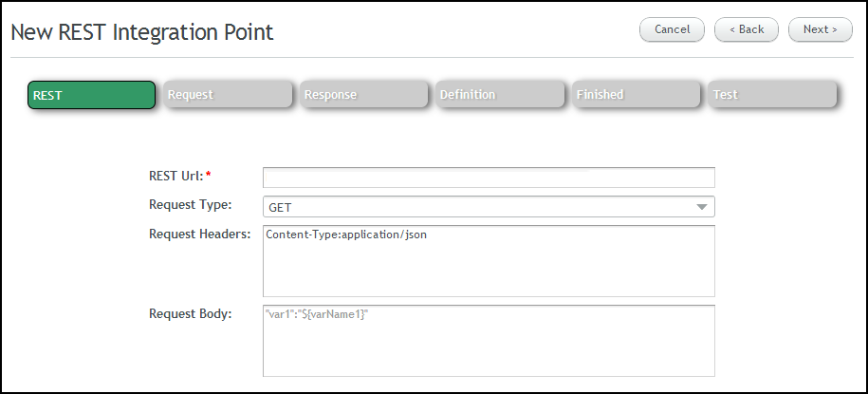Click the Content-Type:application/json header text
The image size is (868, 394).
[x=346, y=235]
